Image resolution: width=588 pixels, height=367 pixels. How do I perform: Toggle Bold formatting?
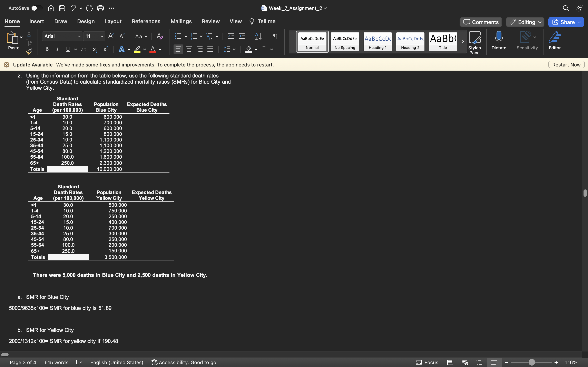[47, 49]
